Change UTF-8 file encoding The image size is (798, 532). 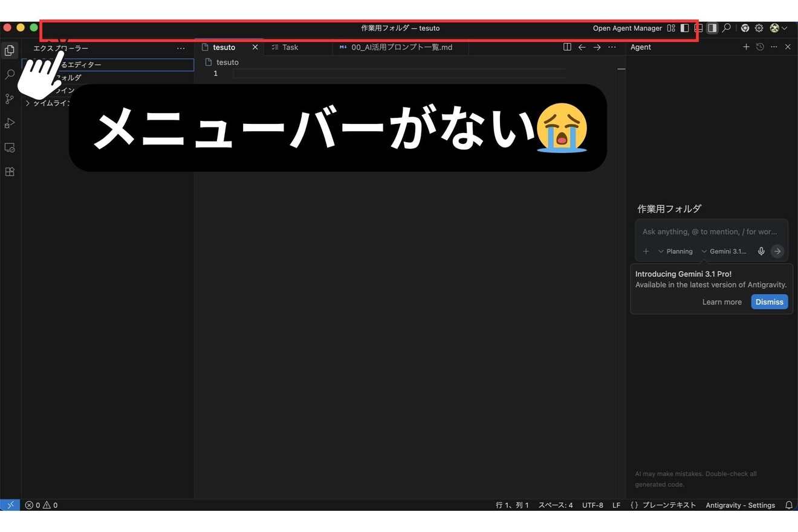click(592, 505)
